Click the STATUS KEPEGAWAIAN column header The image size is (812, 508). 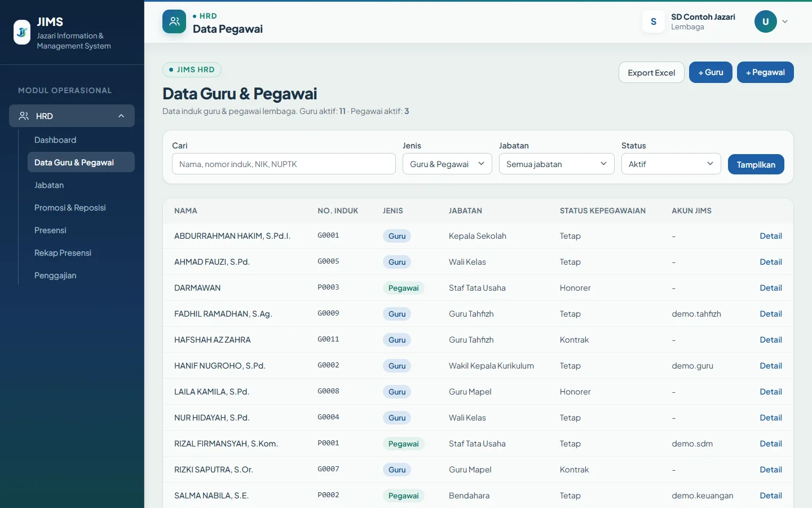(x=602, y=211)
